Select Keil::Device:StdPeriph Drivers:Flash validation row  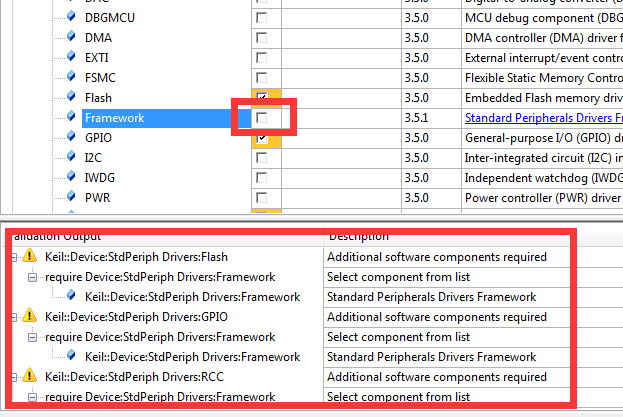[136, 257]
